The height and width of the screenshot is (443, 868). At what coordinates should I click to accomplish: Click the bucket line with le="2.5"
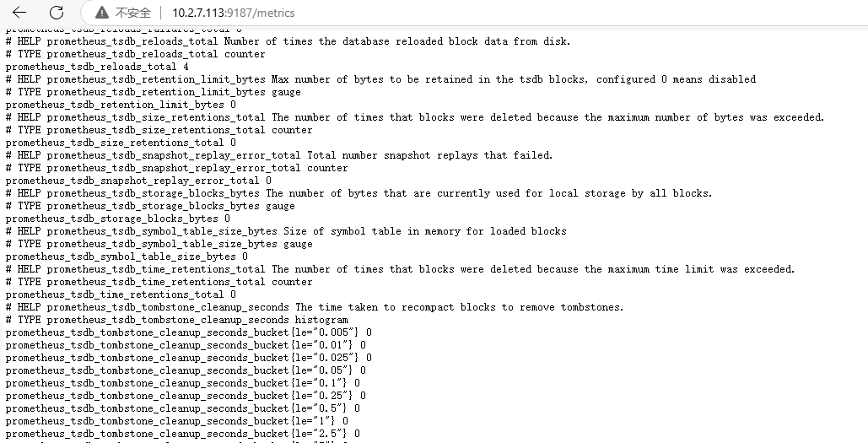(x=182, y=434)
